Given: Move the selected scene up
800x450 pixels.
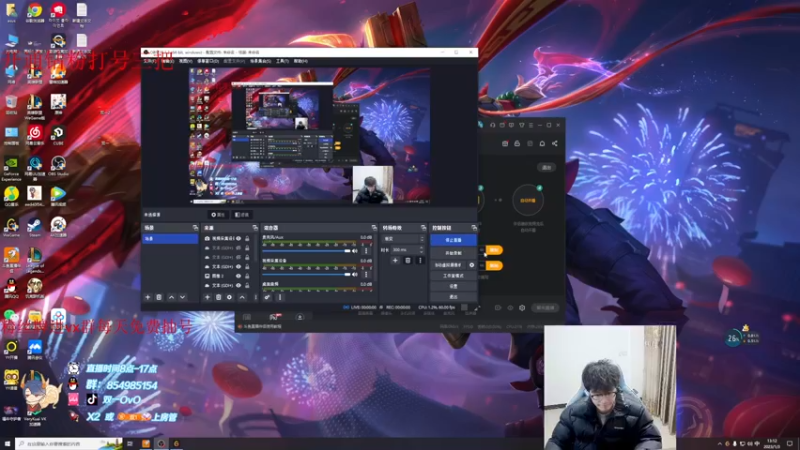Looking at the screenshot, I should 171,297.
